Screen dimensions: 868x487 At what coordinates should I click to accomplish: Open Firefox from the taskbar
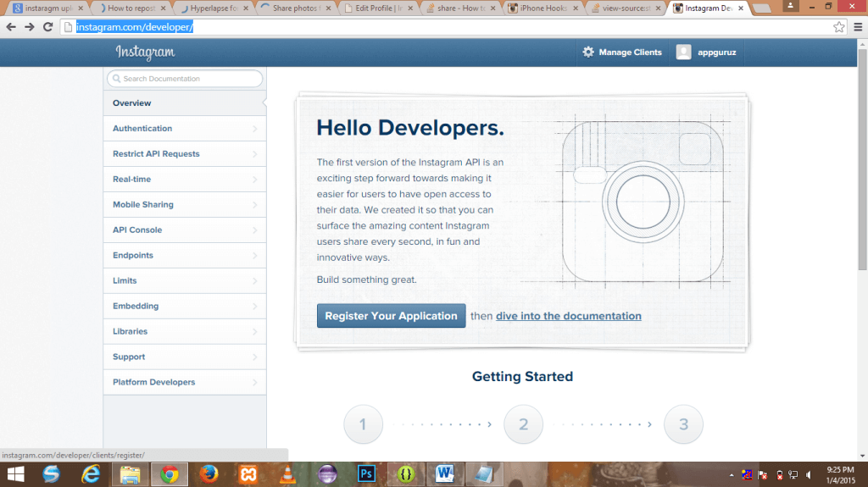coord(209,474)
